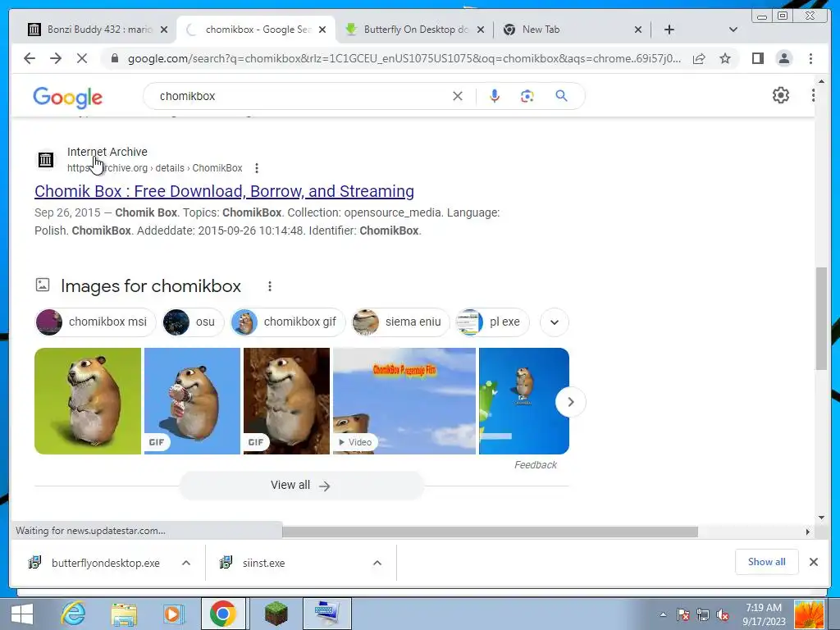840x630 pixels.
Task: Filter images by chomikbox gif chip
Action: click(x=288, y=322)
